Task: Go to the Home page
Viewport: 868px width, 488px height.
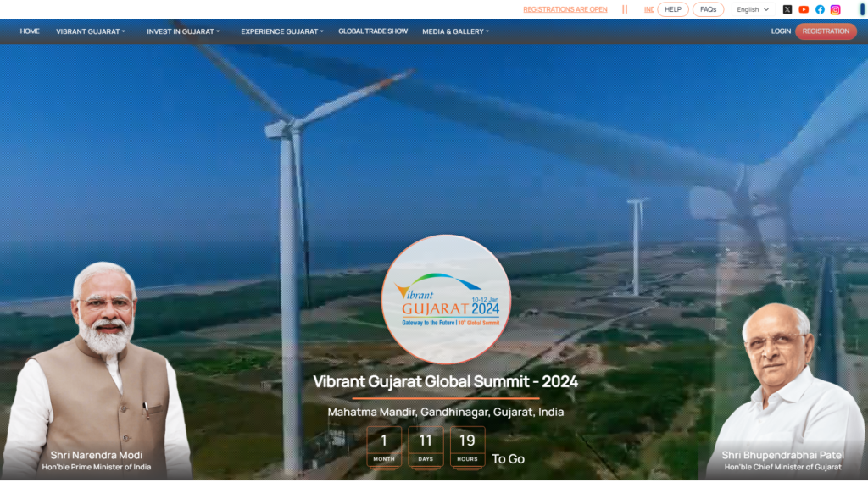Action: tap(30, 31)
